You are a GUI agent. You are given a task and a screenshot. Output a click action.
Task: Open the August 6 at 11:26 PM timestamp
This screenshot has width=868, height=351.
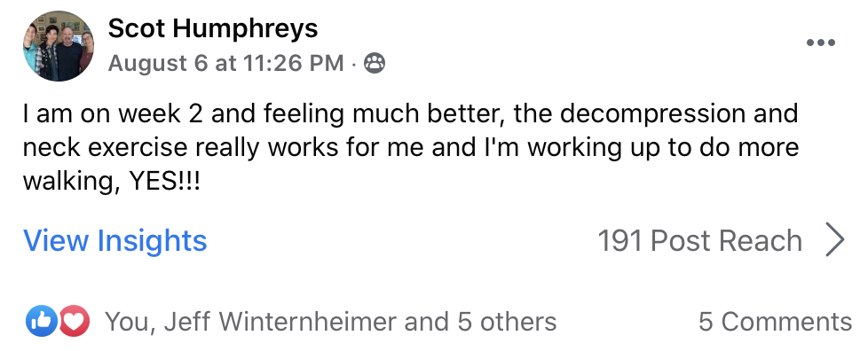tap(225, 64)
